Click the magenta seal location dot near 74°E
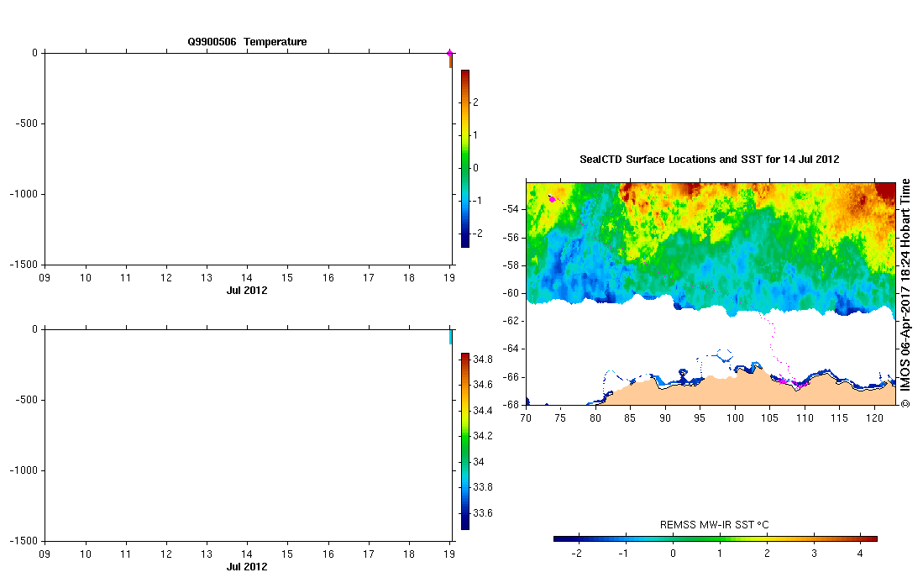The image size is (923, 588). 552,200
